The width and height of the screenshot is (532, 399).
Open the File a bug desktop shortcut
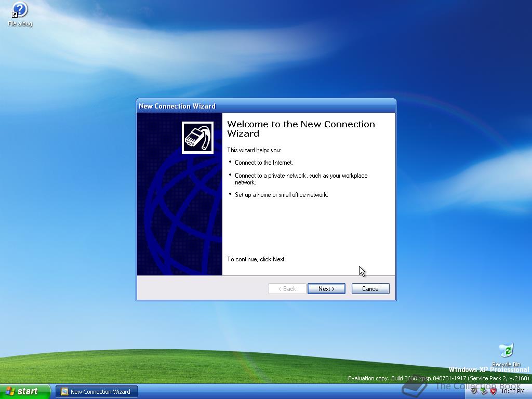point(20,14)
